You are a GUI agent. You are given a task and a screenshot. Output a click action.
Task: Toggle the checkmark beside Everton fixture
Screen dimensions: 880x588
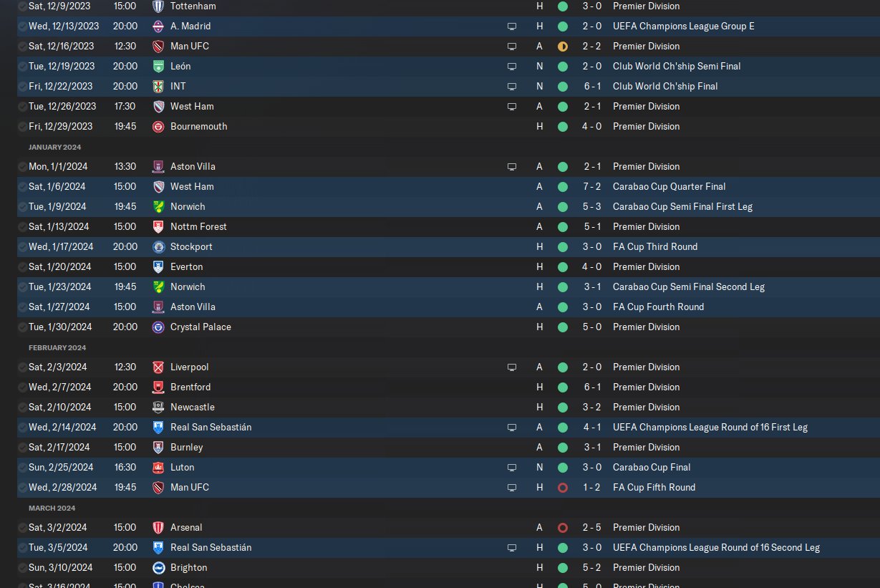pos(22,266)
